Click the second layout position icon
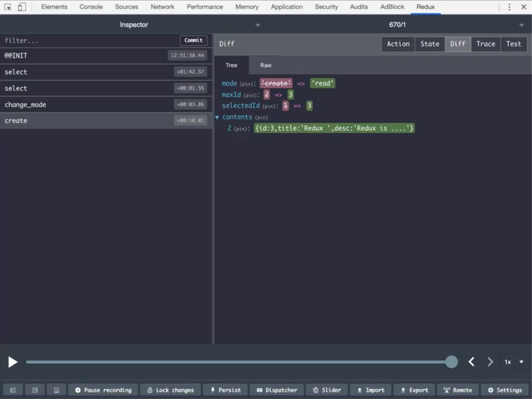The height and width of the screenshot is (399, 532). (35, 390)
